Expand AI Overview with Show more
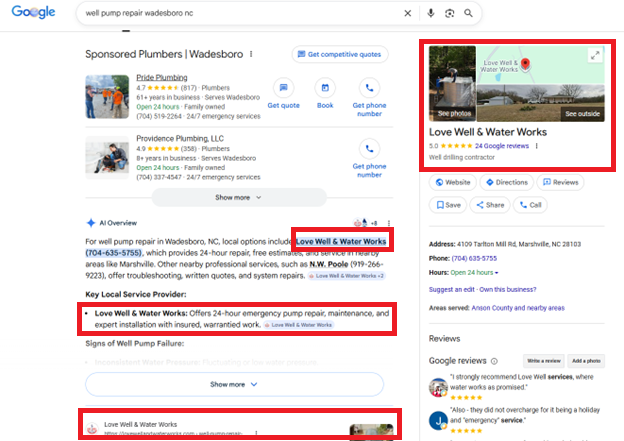This screenshot has height=441, width=624. click(x=234, y=384)
